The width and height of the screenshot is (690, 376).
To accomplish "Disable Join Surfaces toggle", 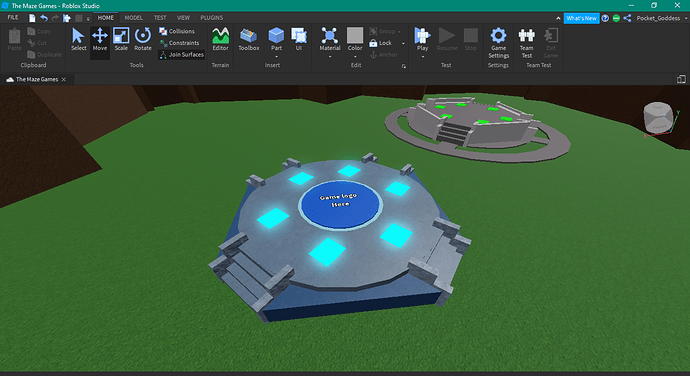I will pos(182,55).
